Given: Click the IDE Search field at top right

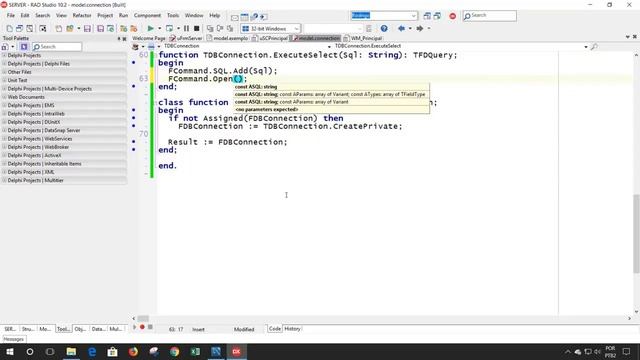Looking at the screenshot, I should click(489, 16).
